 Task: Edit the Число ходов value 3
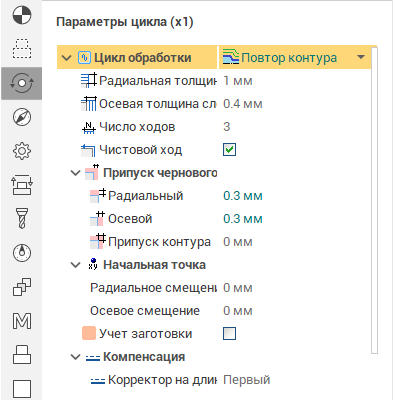[x=227, y=127]
